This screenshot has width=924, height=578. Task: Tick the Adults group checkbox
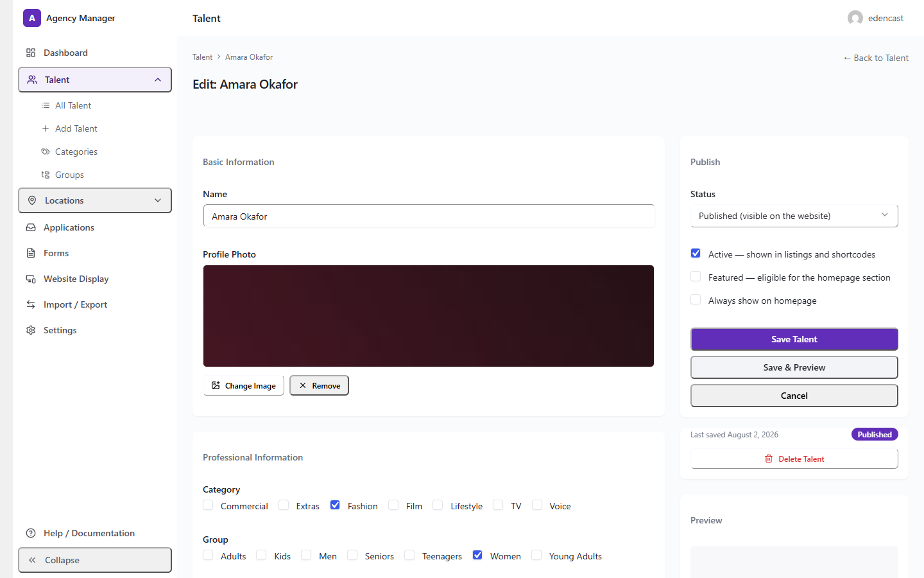tap(208, 556)
